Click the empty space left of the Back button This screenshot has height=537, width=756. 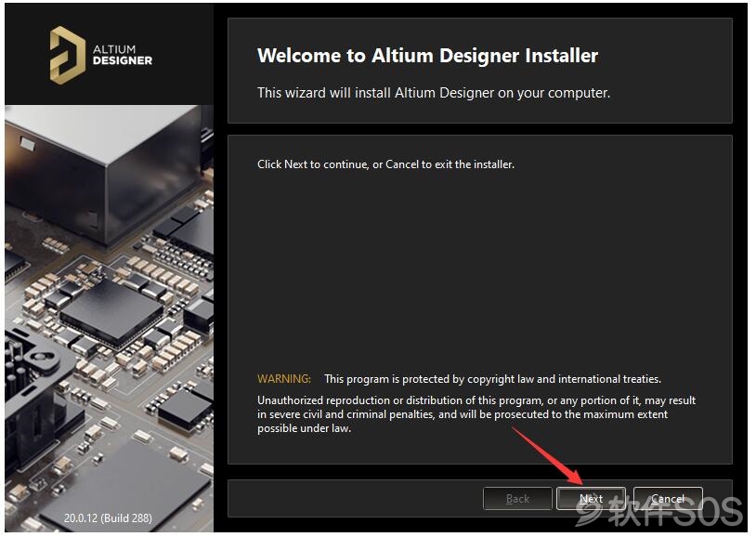tap(355, 498)
